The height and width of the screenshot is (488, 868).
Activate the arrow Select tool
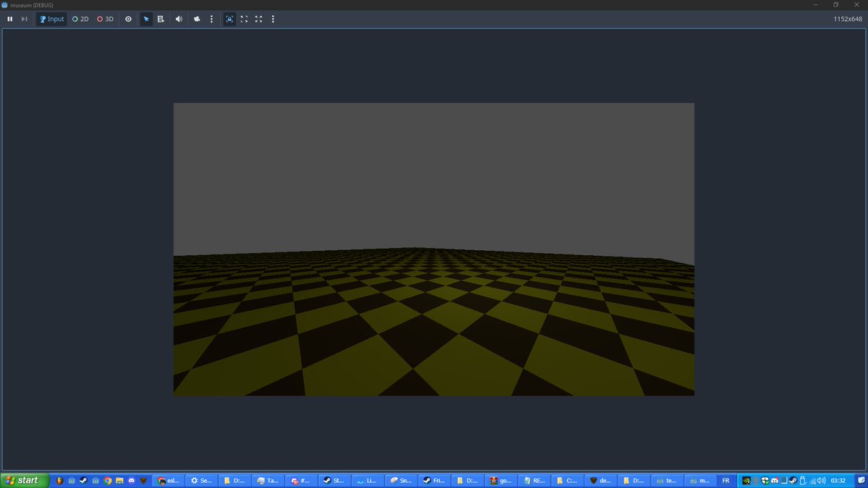point(146,19)
